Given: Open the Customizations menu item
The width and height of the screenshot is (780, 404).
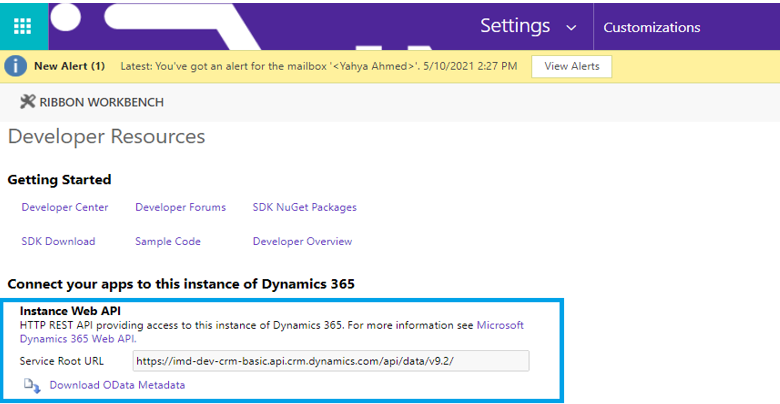Looking at the screenshot, I should 651,27.
